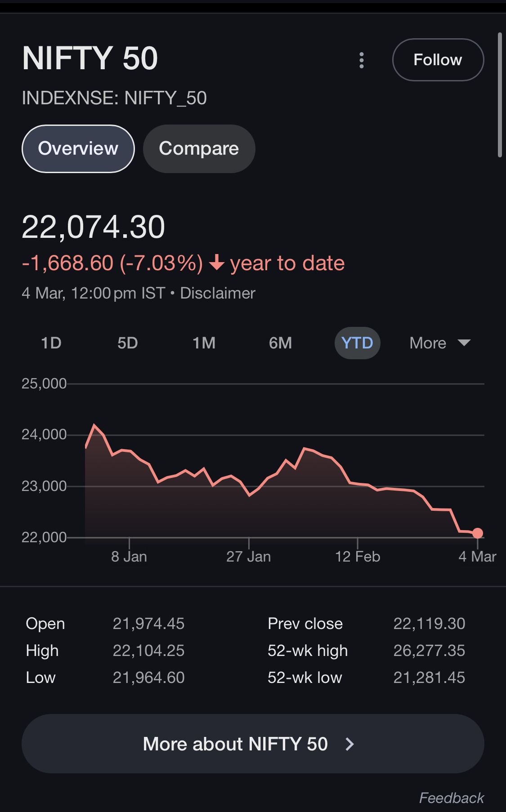Click the Follow button
Screen dimensions: 506x812
(438, 60)
